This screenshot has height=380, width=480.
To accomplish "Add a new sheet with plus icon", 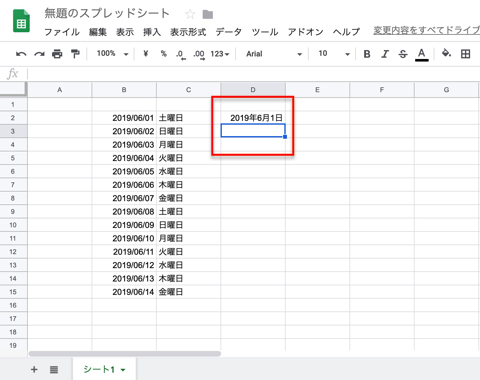I will (34, 369).
